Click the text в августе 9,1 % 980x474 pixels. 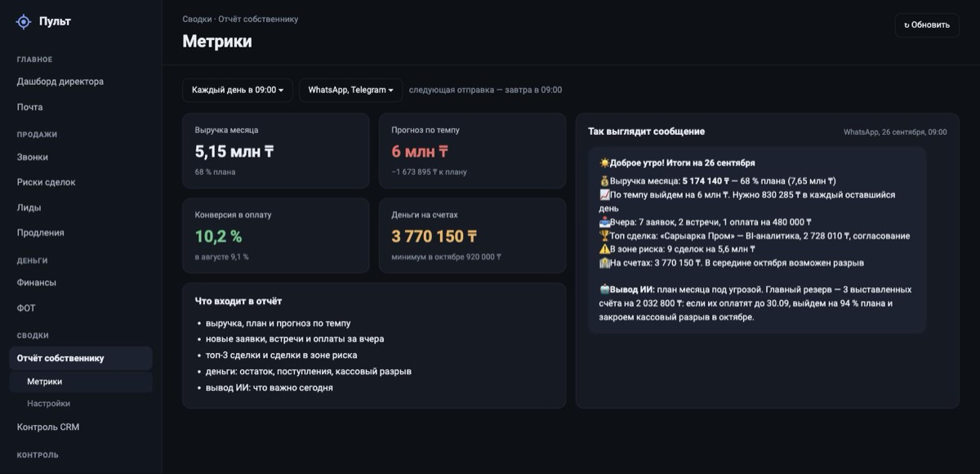pyautogui.click(x=222, y=257)
